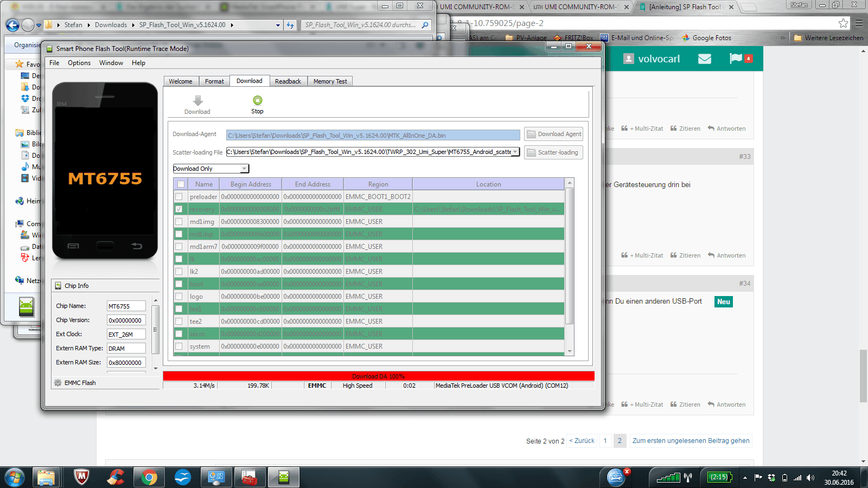Open the Download Only mode dropdown
This screenshot has height=488, width=868.
click(x=244, y=169)
